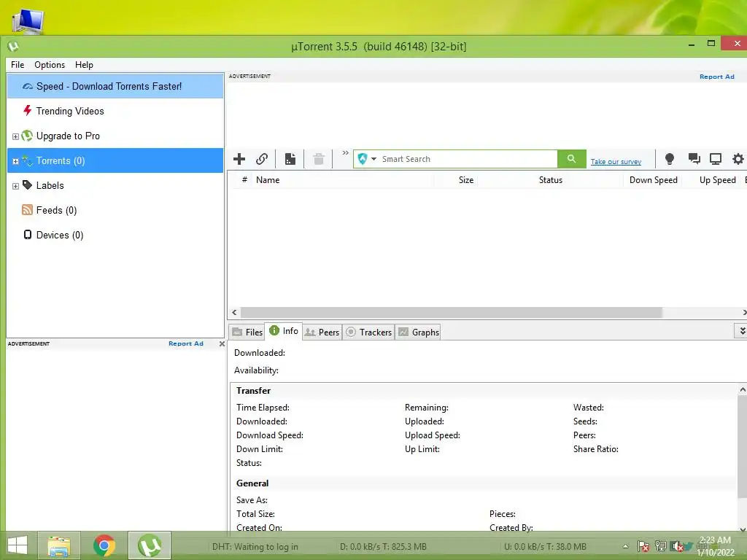Open the Options menu
The width and height of the screenshot is (747, 560).
coord(50,65)
